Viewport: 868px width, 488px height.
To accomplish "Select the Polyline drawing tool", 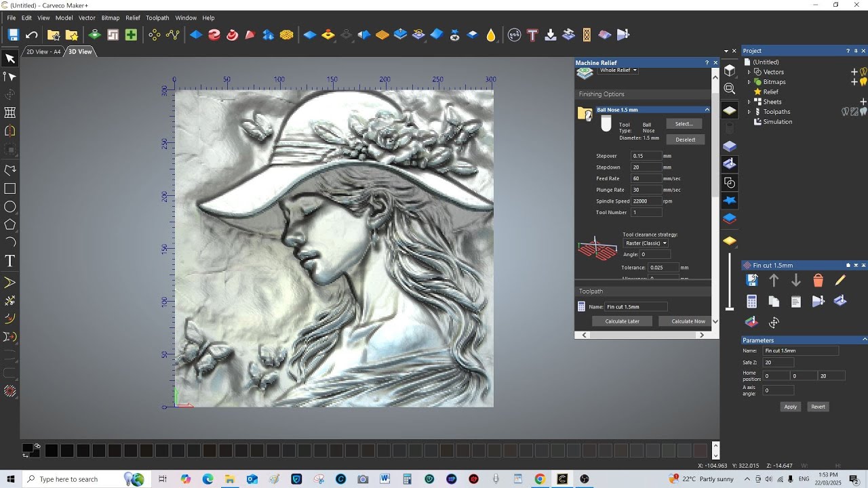I will coord(10,170).
